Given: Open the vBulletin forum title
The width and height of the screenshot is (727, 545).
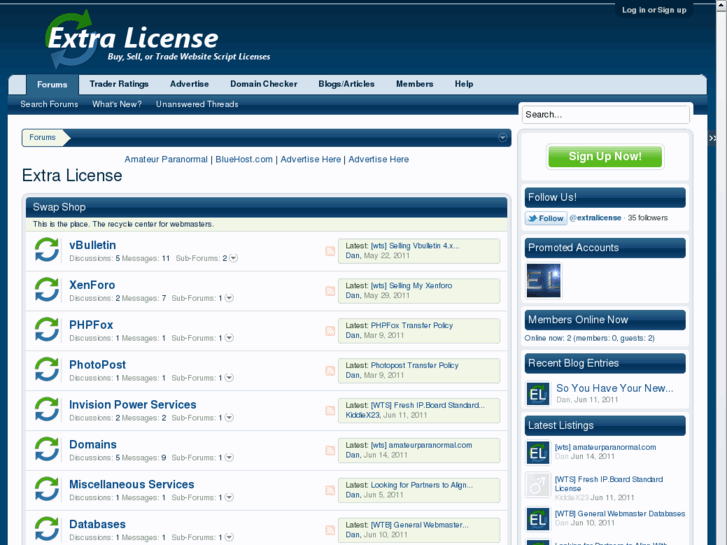Looking at the screenshot, I should point(93,245).
